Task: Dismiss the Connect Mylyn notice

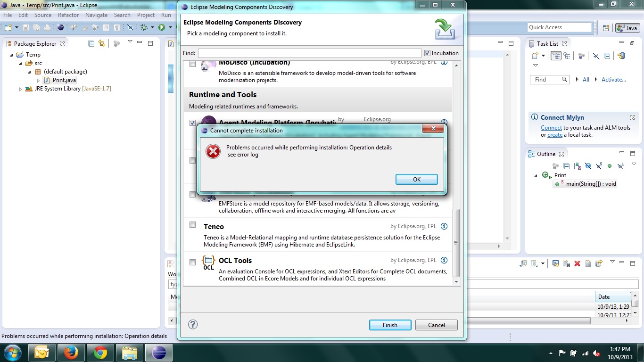Action: click(x=632, y=117)
